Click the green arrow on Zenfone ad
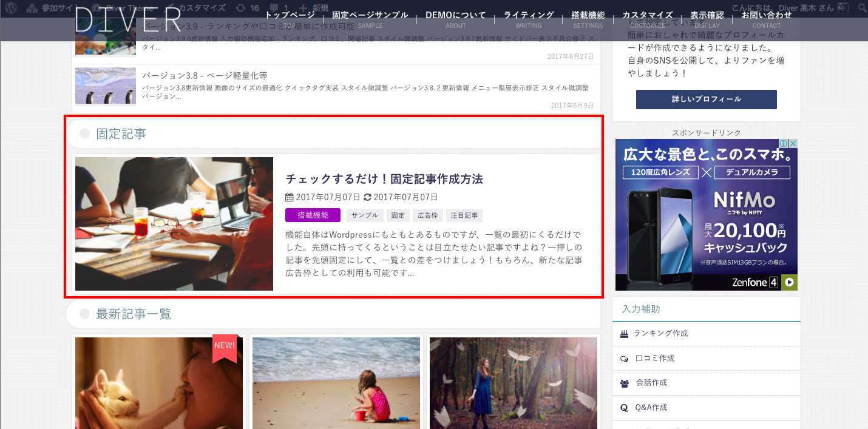The height and width of the screenshot is (429, 868). tap(789, 283)
